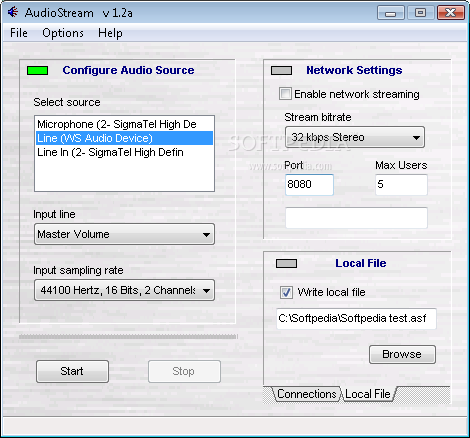
Task: Open the Options menu
Action: (x=63, y=33)
